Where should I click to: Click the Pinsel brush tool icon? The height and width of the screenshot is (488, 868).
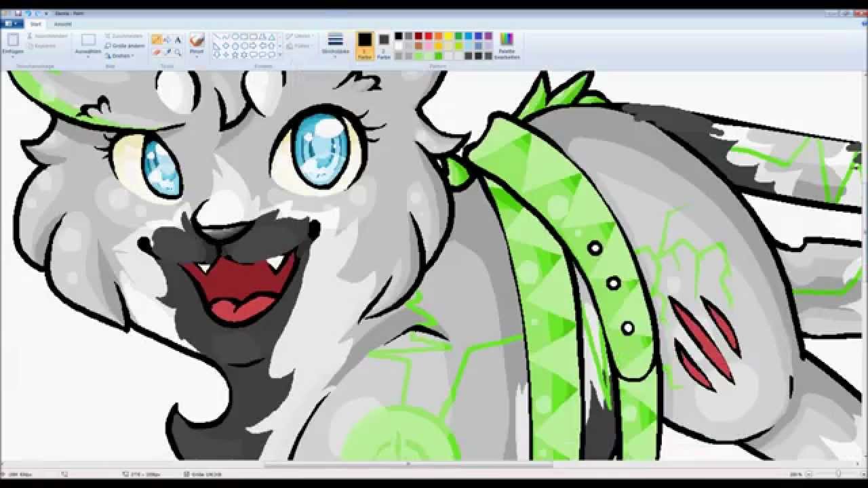(x=197, y=39)
